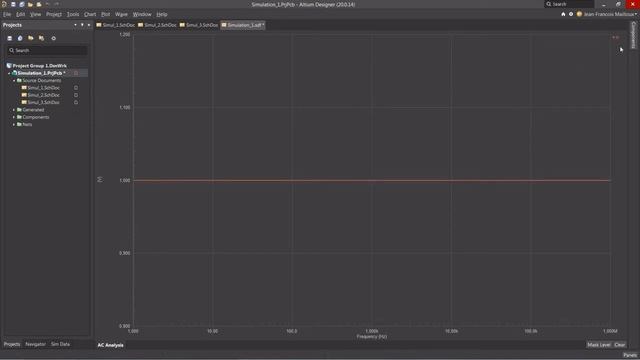
Task: Switch to the Navigator panel tab
Action: tap(36, 344)
